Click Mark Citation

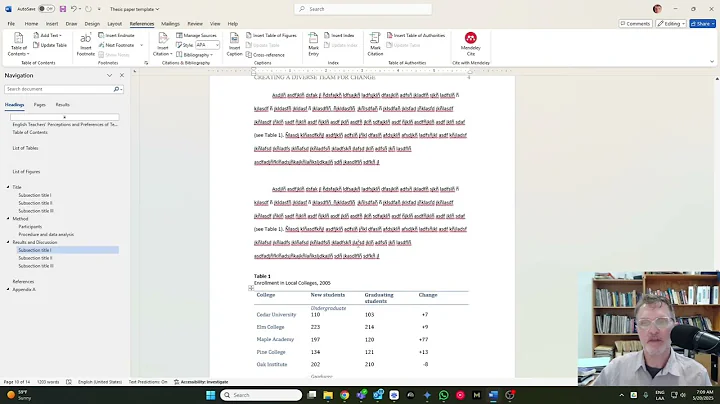[x=375, y=45]
